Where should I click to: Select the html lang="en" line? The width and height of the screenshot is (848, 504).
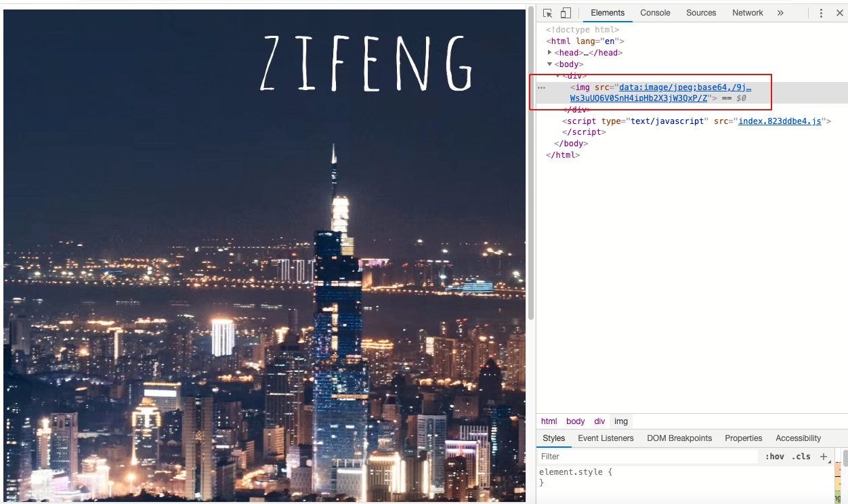tap(585, 41)
